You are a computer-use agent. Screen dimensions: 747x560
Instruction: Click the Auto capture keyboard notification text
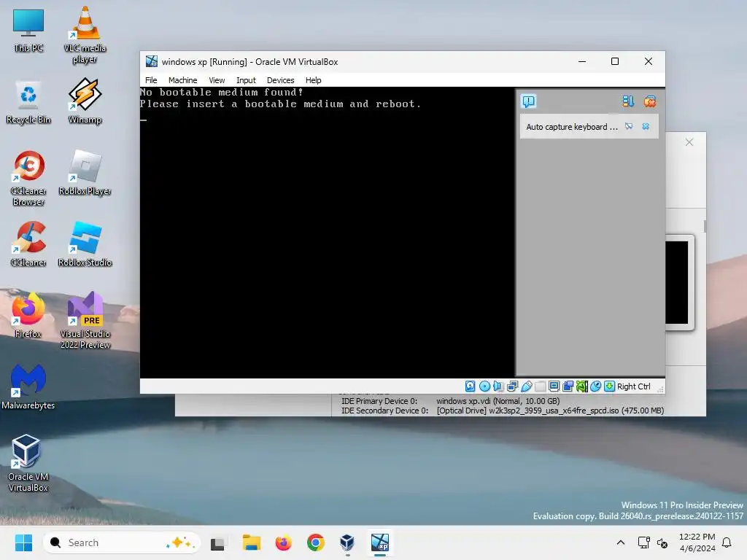572,127
